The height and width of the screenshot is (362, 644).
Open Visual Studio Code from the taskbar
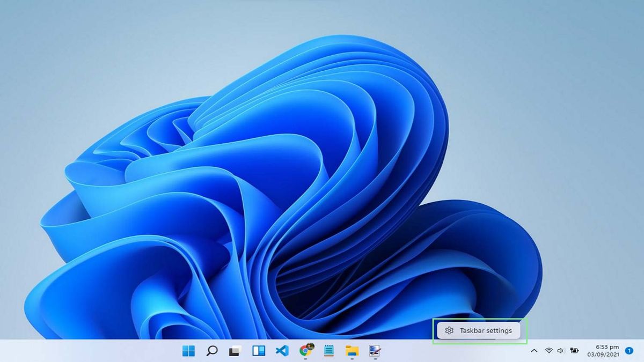pos(282,352)
